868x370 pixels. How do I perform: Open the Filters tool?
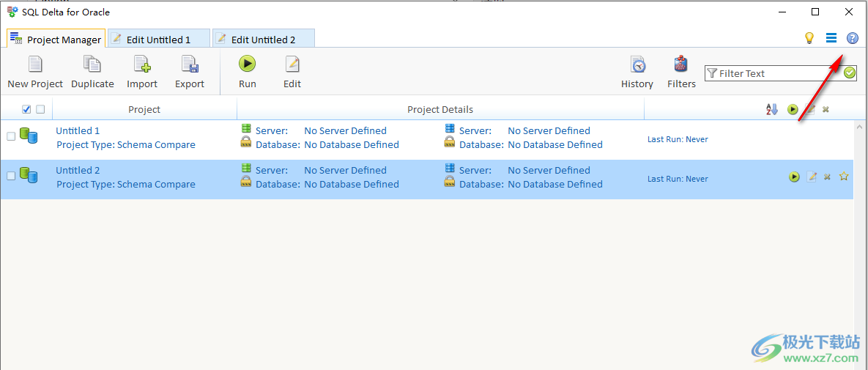click(681, 72)
